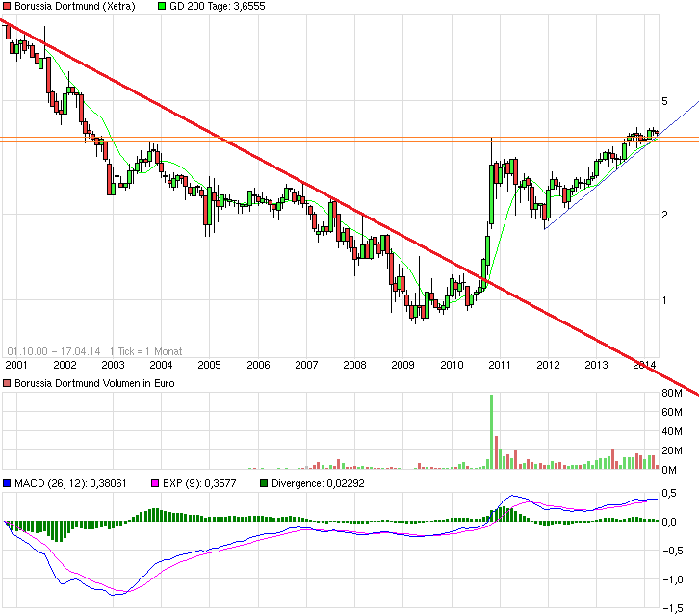Screen dimensions: 699x616
Task: Click the 2011 year axis label
Action: coord(500,365)
